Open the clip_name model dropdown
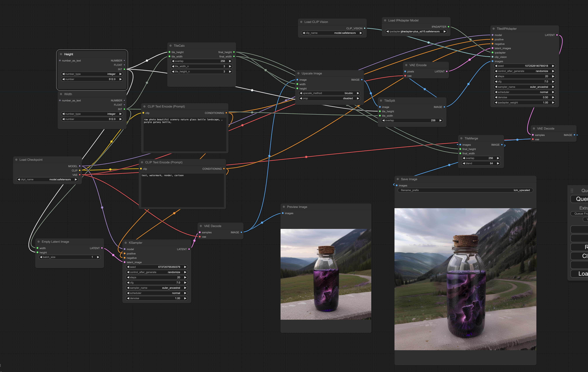 [x=332, y=33]
